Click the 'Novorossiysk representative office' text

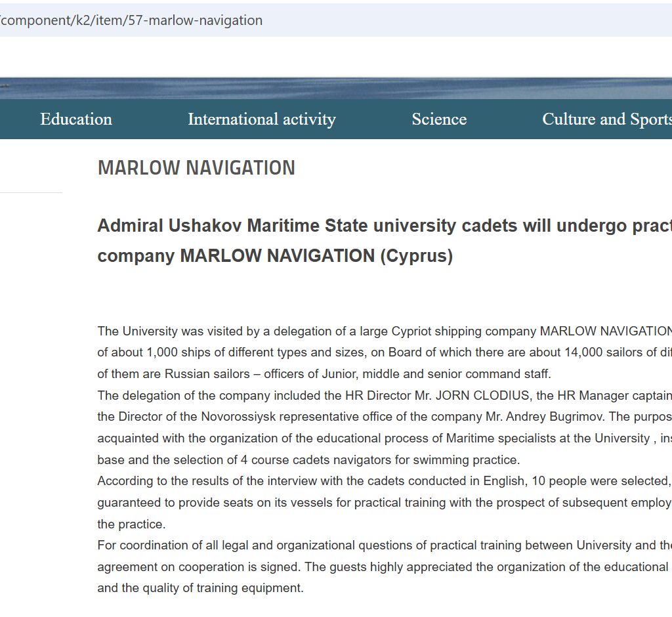[x=275, y=416]
